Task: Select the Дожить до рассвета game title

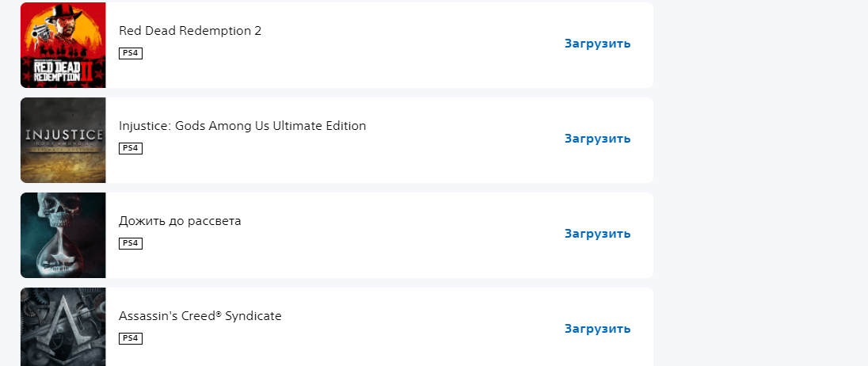Action: pos(180,221)
